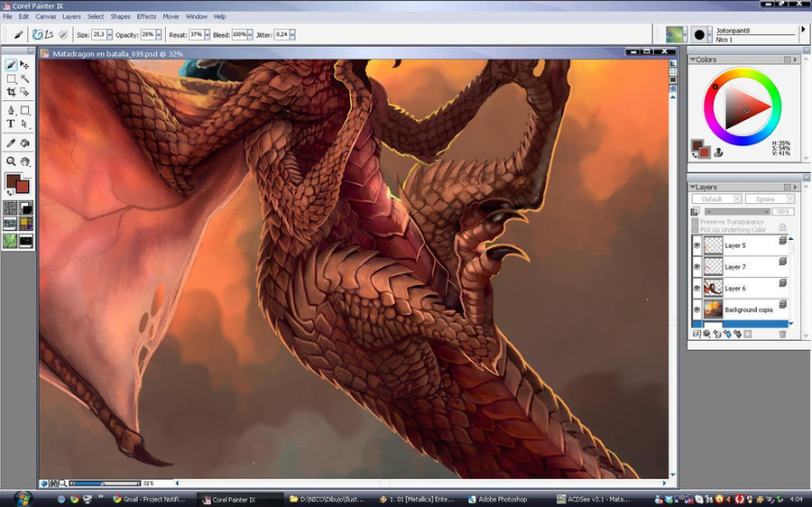This screenshot has height=507, width=812.
Task: Enable the Preserve Transparency checkbox
Action: pos(695,222)
